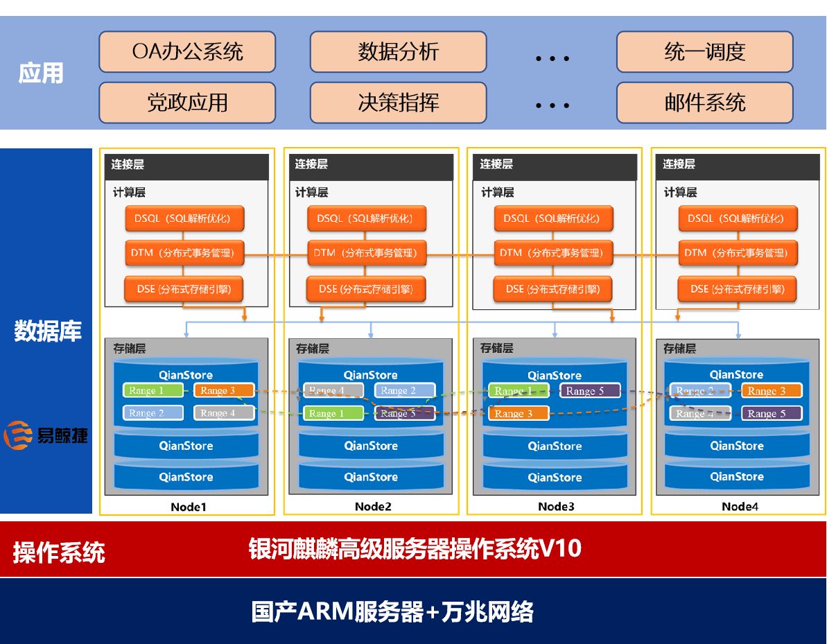Click the 易鲸捷 whale logo icon

tap(18, 435)
